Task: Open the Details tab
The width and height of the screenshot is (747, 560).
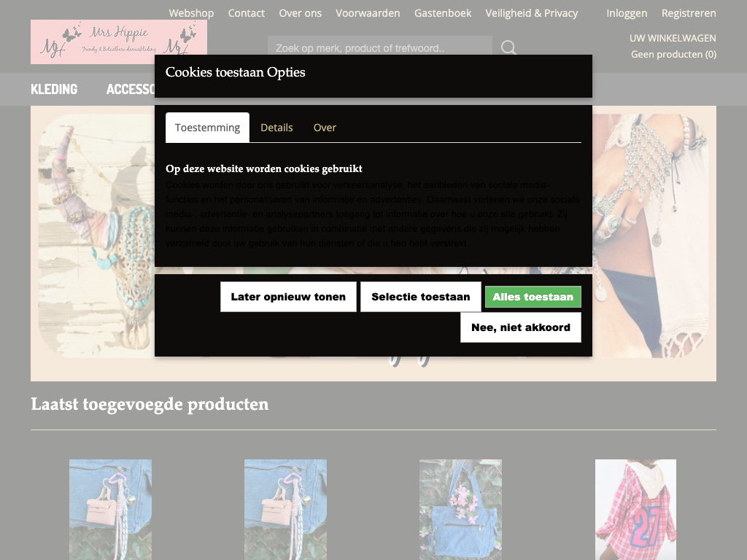Action: (x=276, y=128)
